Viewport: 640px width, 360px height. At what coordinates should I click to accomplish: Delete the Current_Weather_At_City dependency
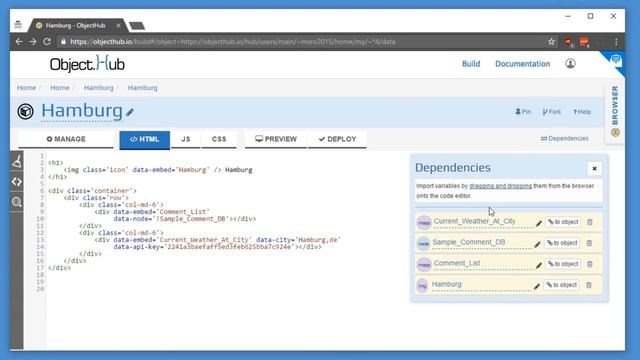coord(590,222)
